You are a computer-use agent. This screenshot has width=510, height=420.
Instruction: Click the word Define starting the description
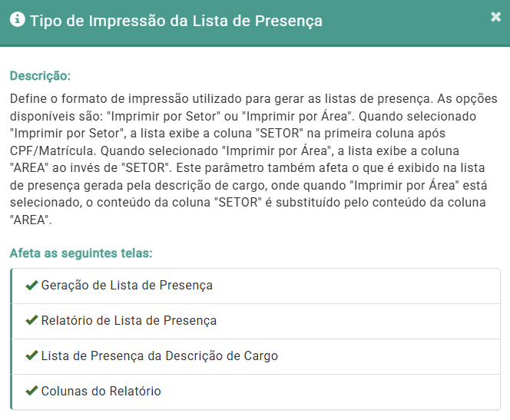pyautogui.click(x=28, y=100)
